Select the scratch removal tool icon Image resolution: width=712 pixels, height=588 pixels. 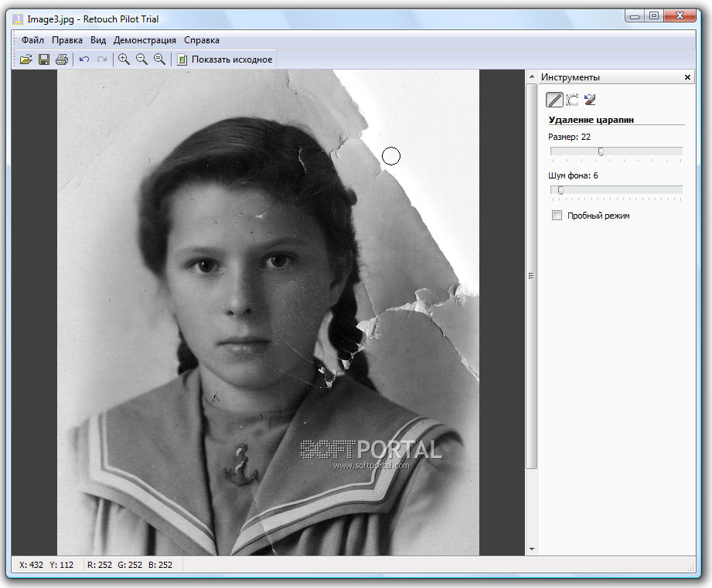point(554,99)
